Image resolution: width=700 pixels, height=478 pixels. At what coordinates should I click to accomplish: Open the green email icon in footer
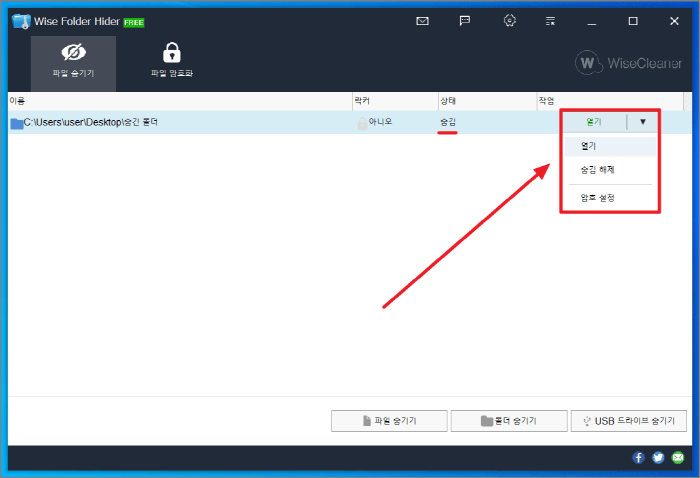pos(678,457)
